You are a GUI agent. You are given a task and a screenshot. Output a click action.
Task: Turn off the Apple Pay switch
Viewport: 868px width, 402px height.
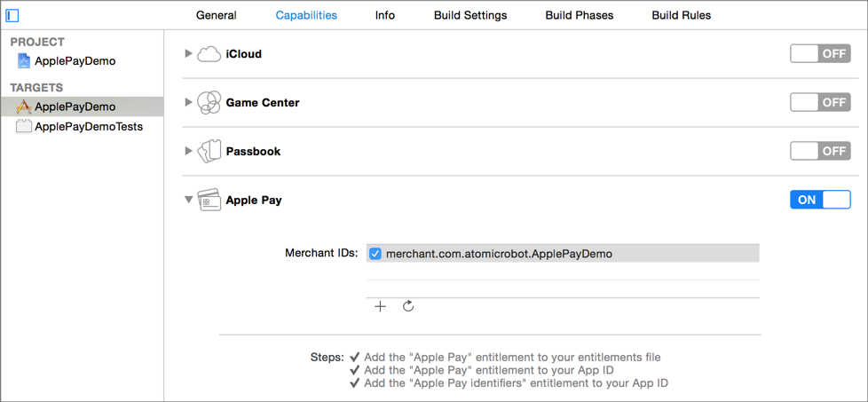(x=820, y=200)
